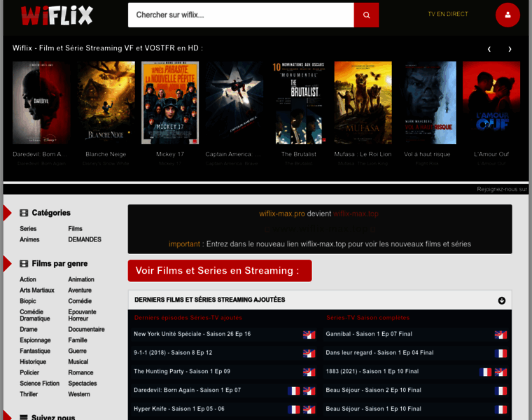Browse Biopic genre
The height and width of the screenshot is (420, 532).
coord(28,301)
